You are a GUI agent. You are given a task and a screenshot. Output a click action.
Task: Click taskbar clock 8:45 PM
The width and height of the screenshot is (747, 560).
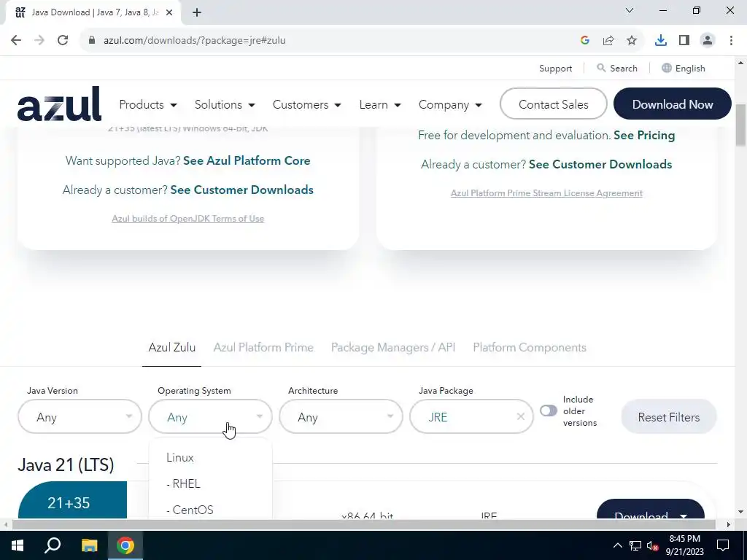(x=684, y=545)
